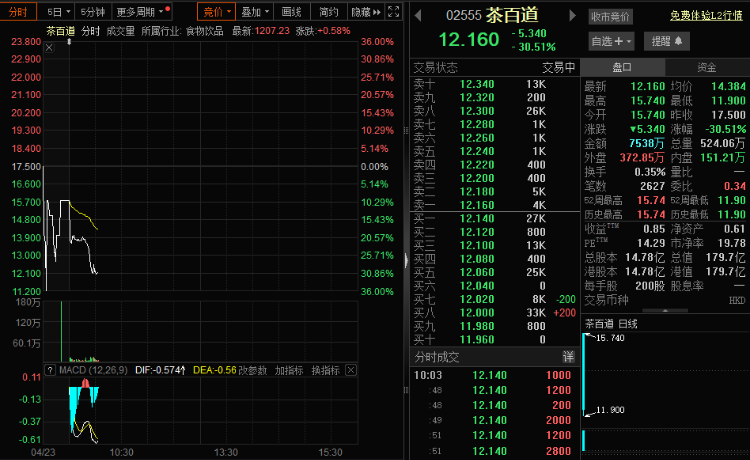
Task: Click the 茶百道 日线 mini chart
Action: 666,392
